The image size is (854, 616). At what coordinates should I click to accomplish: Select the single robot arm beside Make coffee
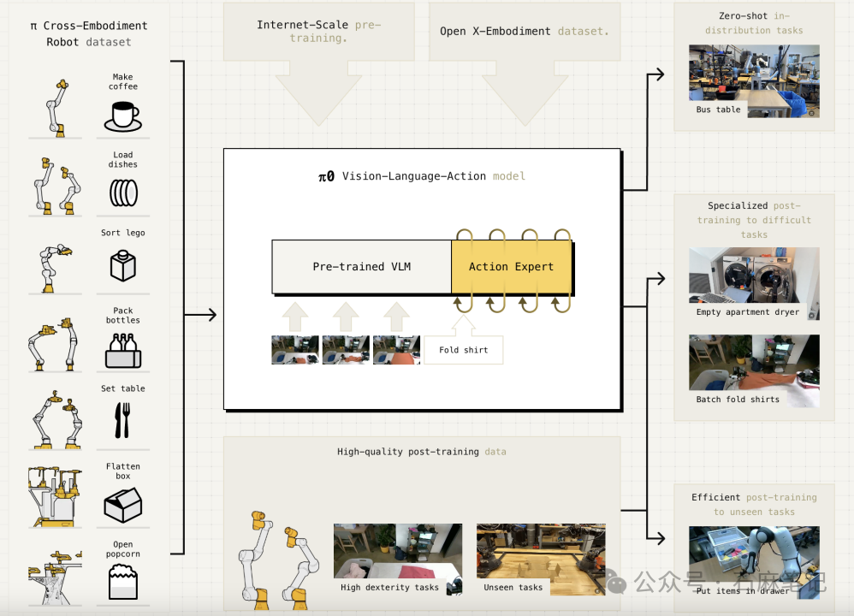click(56, 108)
